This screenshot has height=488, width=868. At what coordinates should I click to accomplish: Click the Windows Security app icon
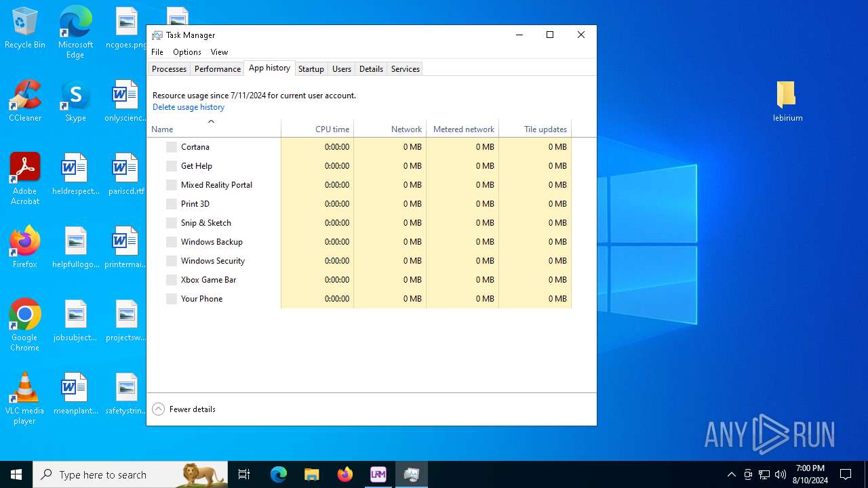click(x=172, y=261)
